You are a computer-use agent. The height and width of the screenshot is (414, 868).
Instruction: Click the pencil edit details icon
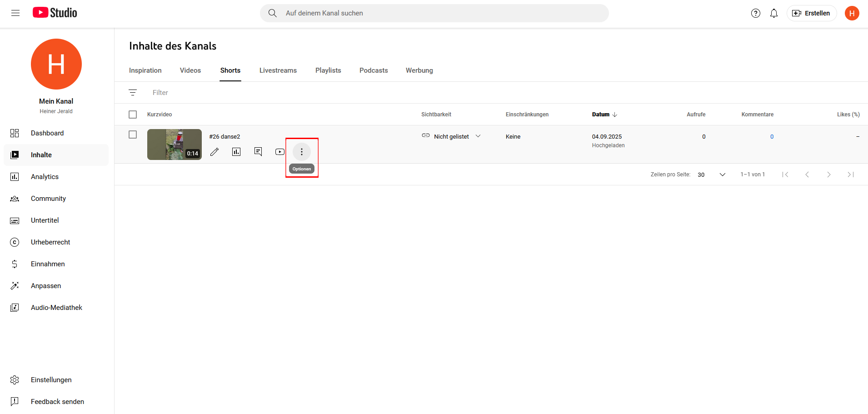(x=215, y=152)
